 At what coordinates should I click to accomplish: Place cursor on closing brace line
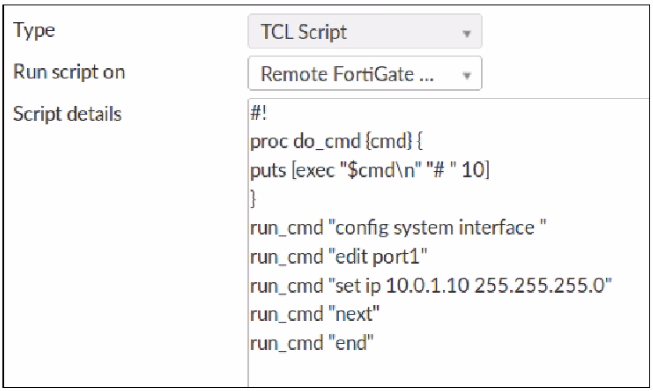[253, 199]
